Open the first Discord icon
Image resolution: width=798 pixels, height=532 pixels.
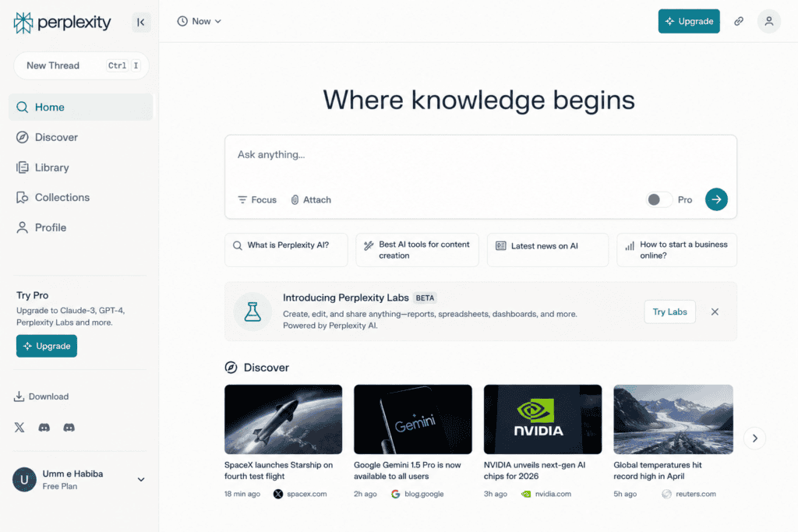coord(44,427)
